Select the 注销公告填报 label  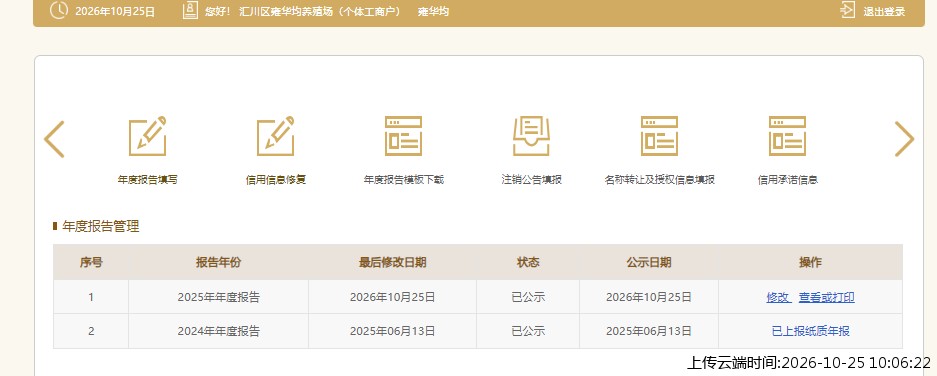(x=531, y=180)
